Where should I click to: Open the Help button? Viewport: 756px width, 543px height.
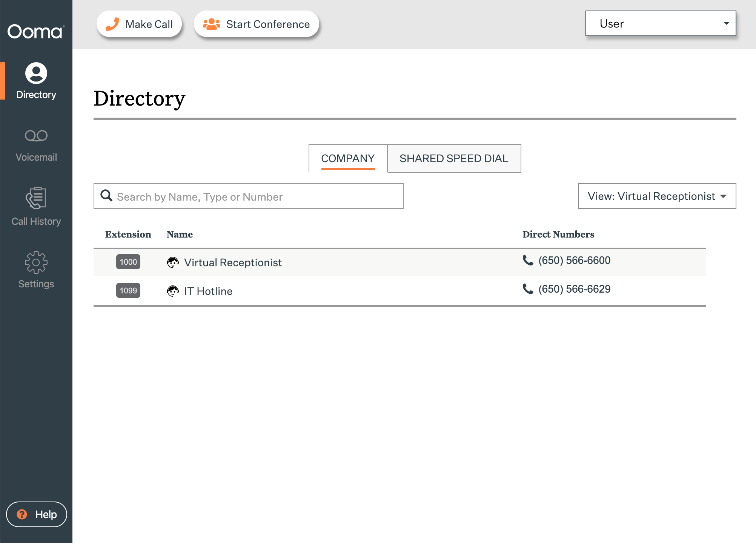(37, 514)
